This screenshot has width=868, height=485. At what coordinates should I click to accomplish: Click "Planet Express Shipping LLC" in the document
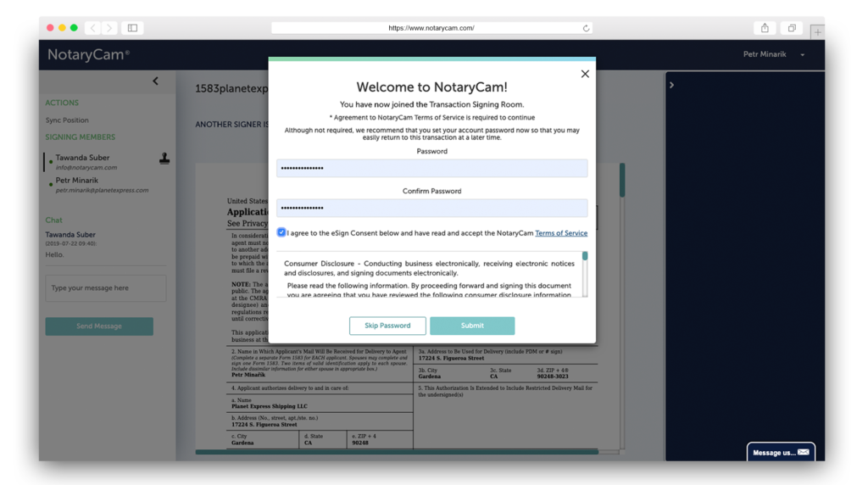pos(270,406)
